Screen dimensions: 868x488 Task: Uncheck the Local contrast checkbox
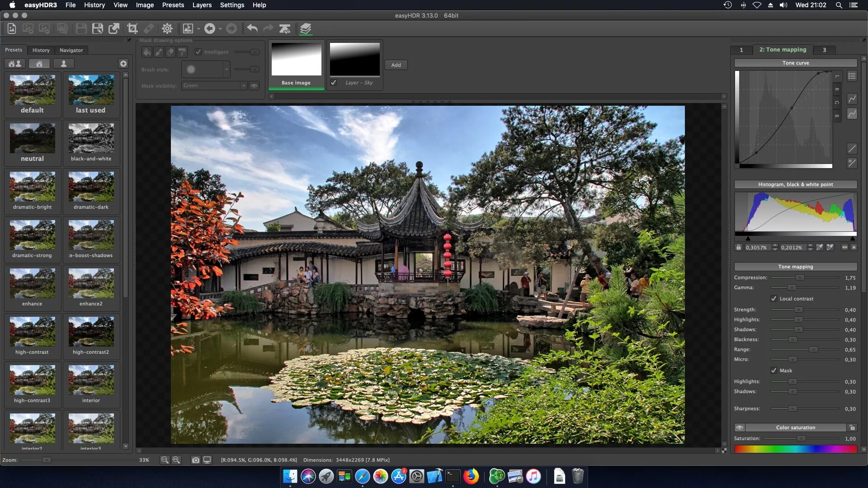tap(774, 299)
